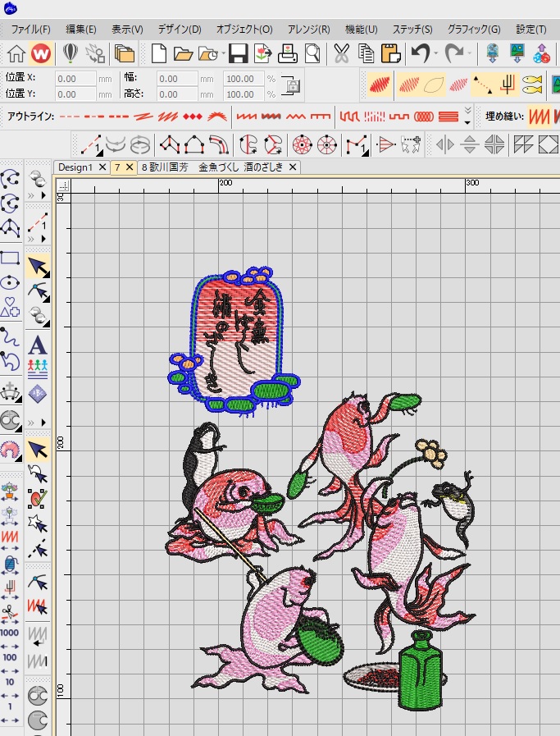
Task: Save design with floppy disk icon
Action: pyautogui.click(x=239, y=53)
